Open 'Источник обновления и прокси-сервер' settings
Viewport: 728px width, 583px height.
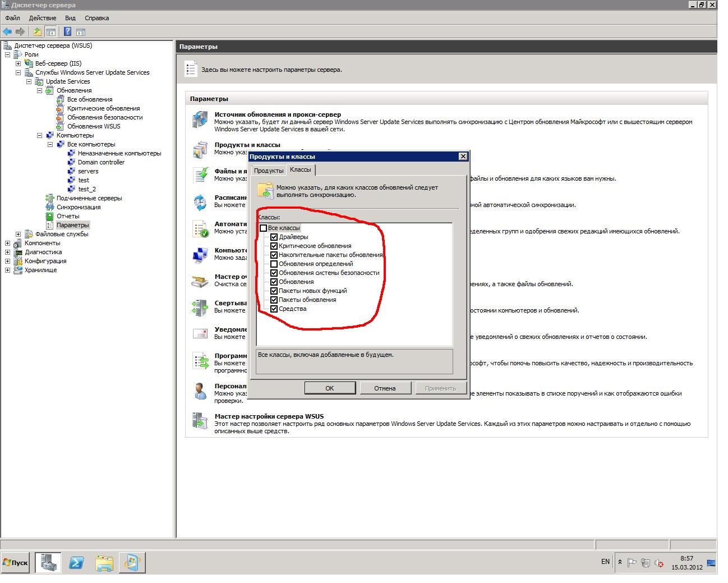pyautogui.click(x=278, y=114)
